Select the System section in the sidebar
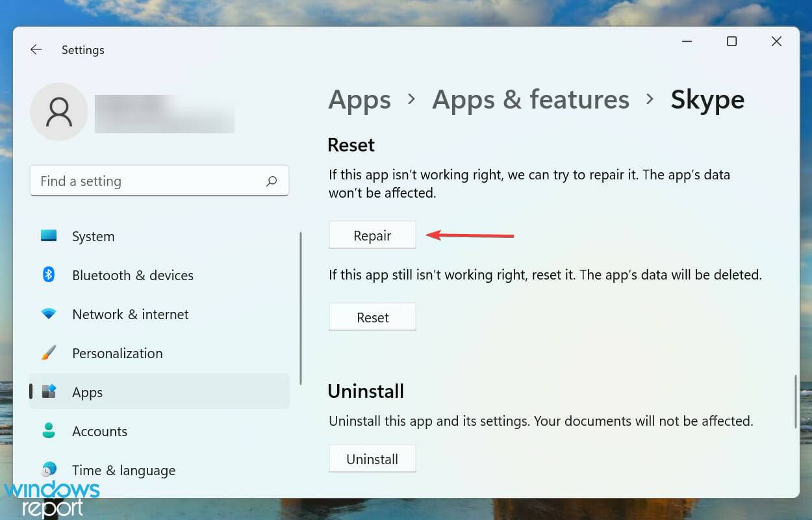 [93, 236]
